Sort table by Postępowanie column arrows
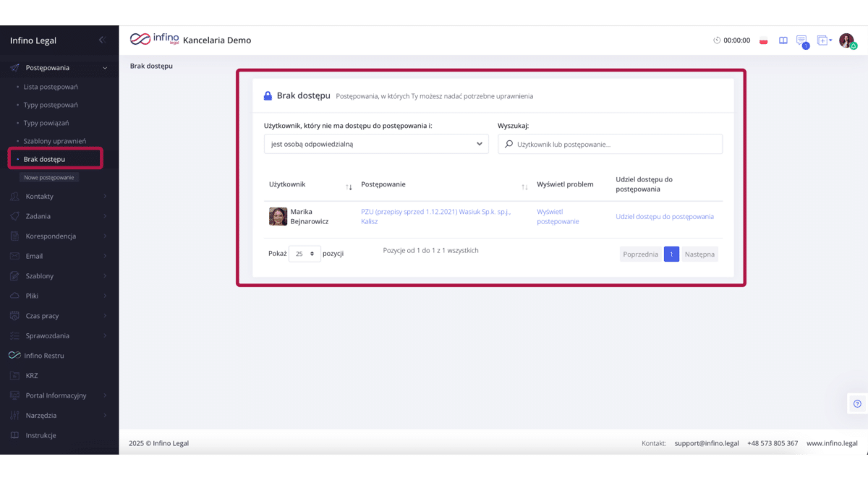868x480 pixels. tap(524, 187)
